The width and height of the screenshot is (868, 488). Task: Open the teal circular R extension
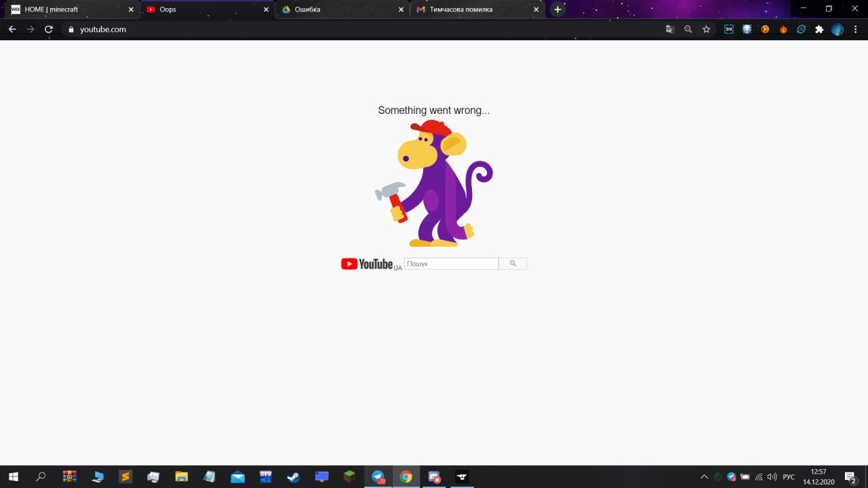[802, 29]
